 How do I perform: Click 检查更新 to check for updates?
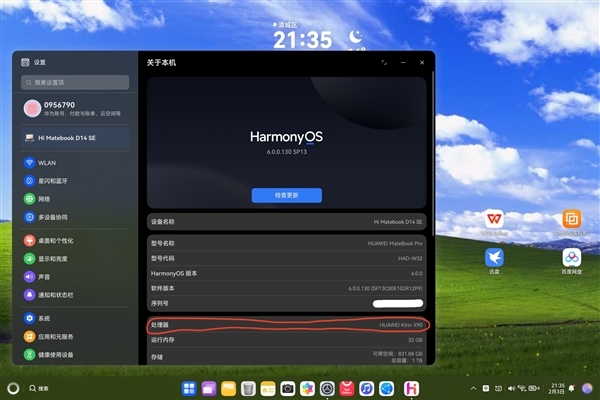tap(287, 195)
